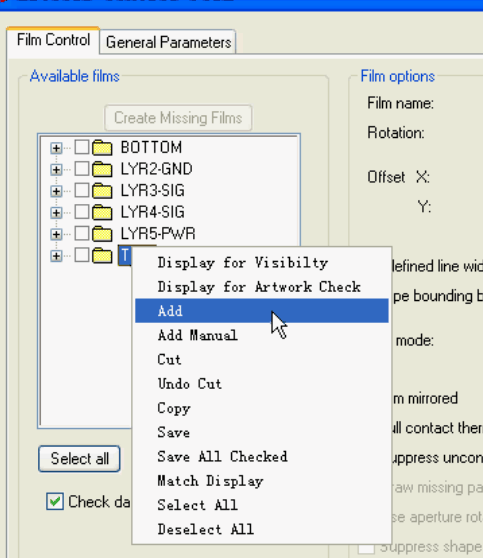Select the LYR3-SIG film name
Viewport: 483px width, 558px height.
[152, 191]
